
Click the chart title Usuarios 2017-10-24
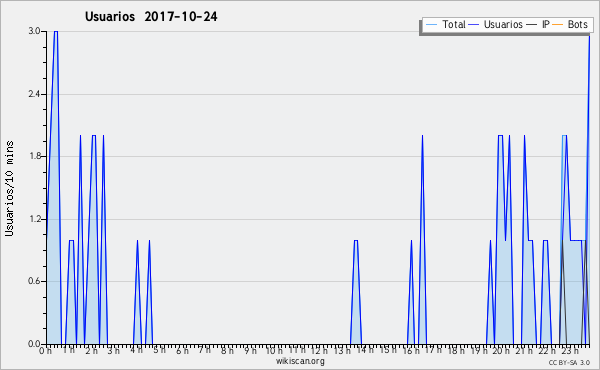pyautogui.click(x=151, y=17)
